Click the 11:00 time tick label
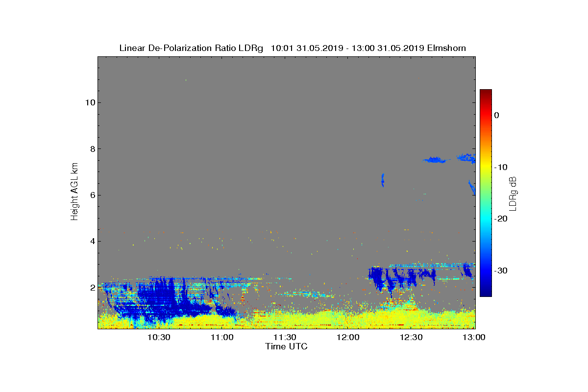This screenshot has height=392, width=588. 222,337
